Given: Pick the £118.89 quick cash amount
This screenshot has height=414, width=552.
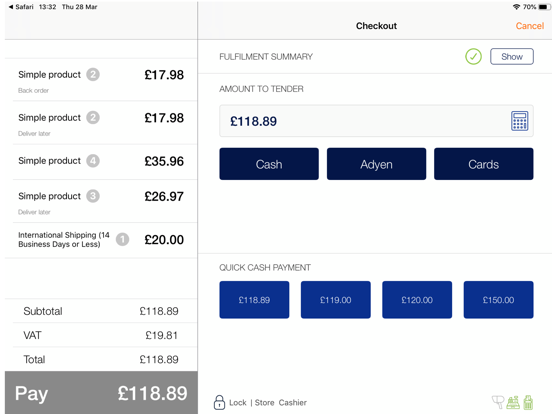Looking at the screenshot, I should 254,300.
